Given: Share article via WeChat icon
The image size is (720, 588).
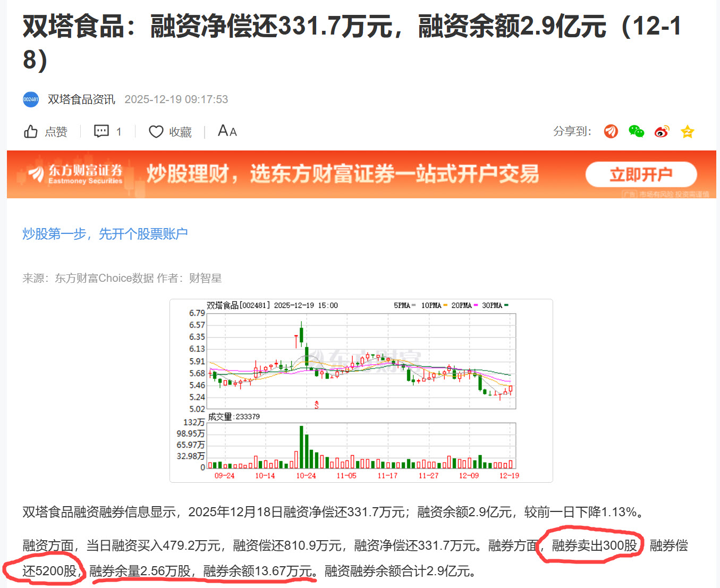Looking at the screenshot, I should coord(636,131).
